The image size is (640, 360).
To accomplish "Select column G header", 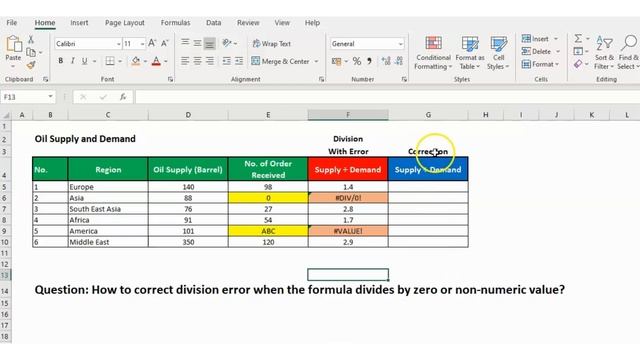I will click(x=428, y=115).
